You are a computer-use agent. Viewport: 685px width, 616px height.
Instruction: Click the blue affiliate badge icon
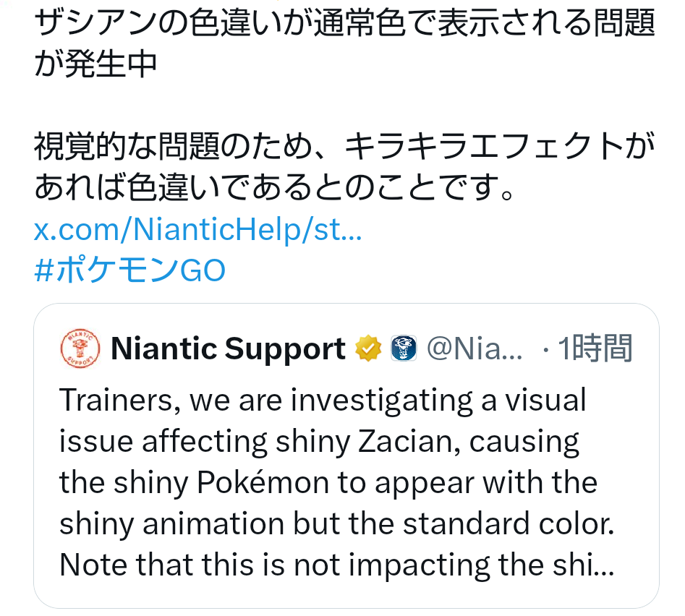click(404, 349)
